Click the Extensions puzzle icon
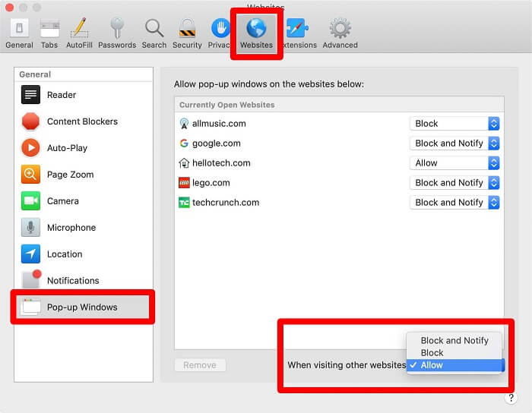Viewport: 532px width, 413px height. coord(298,28)
